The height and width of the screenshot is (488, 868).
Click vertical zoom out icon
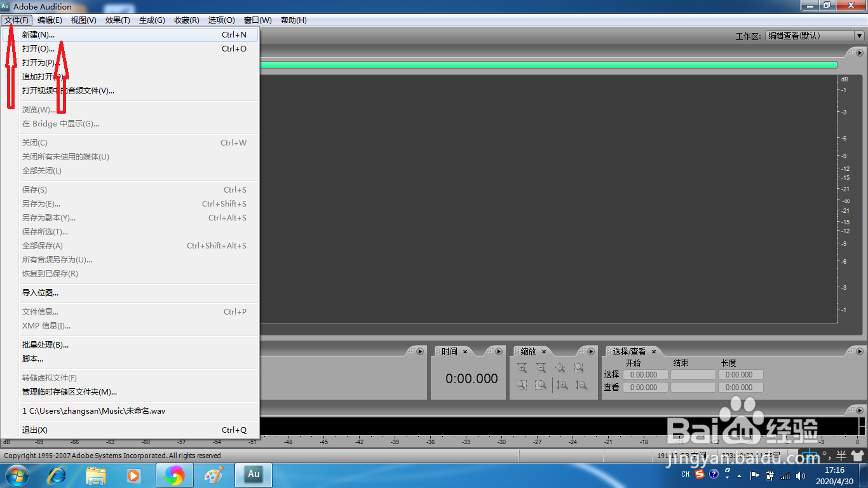click(x=581, y=384)
